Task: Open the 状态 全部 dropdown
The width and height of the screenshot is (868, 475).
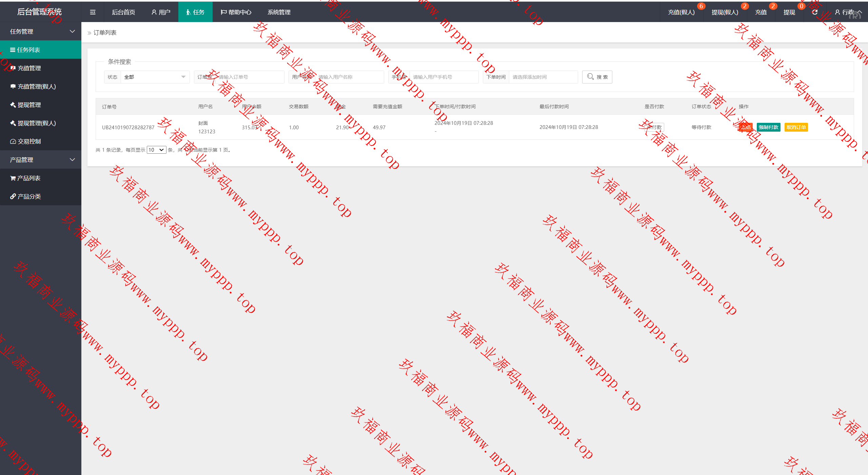Action: [x=155, y=77]
